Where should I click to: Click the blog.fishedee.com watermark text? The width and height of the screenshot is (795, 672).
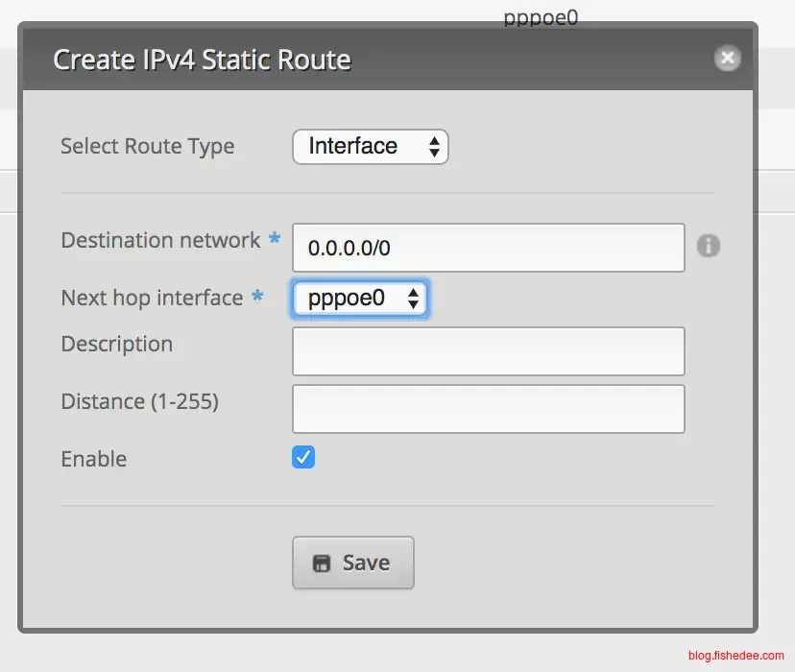click(735, 655)
